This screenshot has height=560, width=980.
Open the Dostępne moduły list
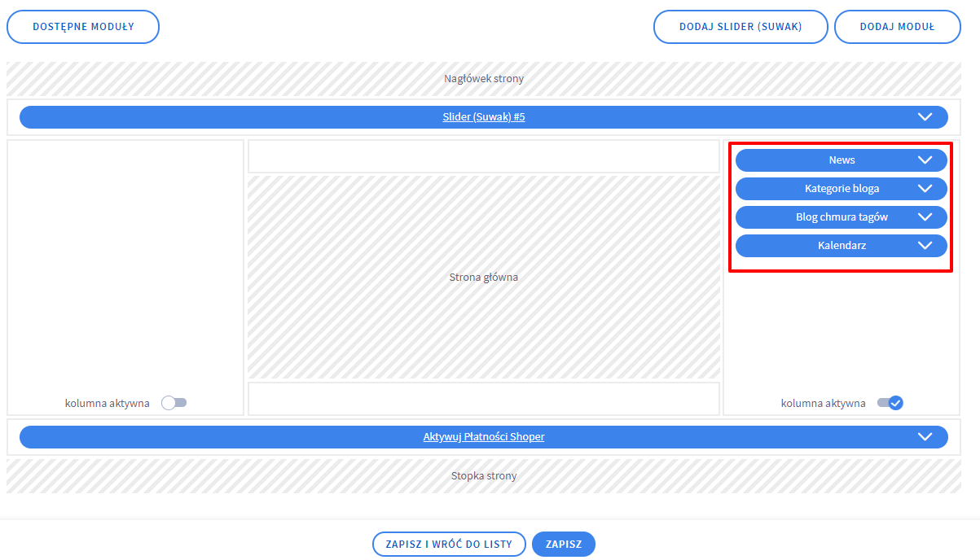click(83, 27)
